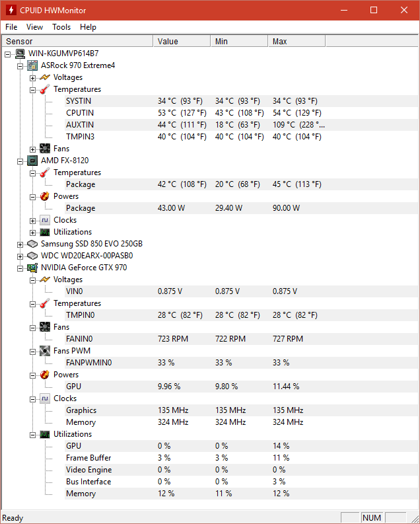Click the ASRock 970 Extreme4 motherboard icon
420x524 pixels.
[x=32, y=65]
